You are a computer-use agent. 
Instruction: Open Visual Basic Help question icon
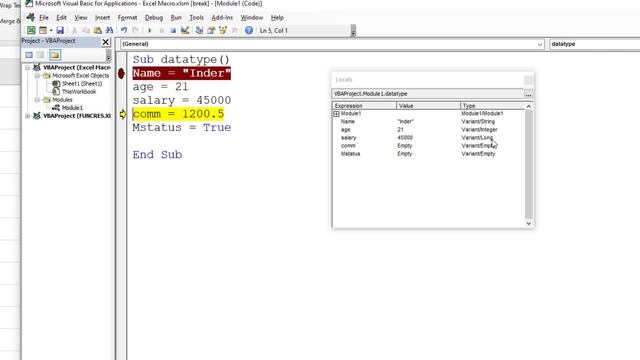(249, 30)
